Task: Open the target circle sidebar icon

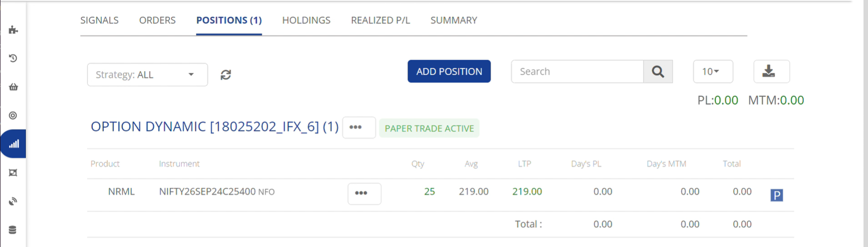Action: click(x=13, y=116)
